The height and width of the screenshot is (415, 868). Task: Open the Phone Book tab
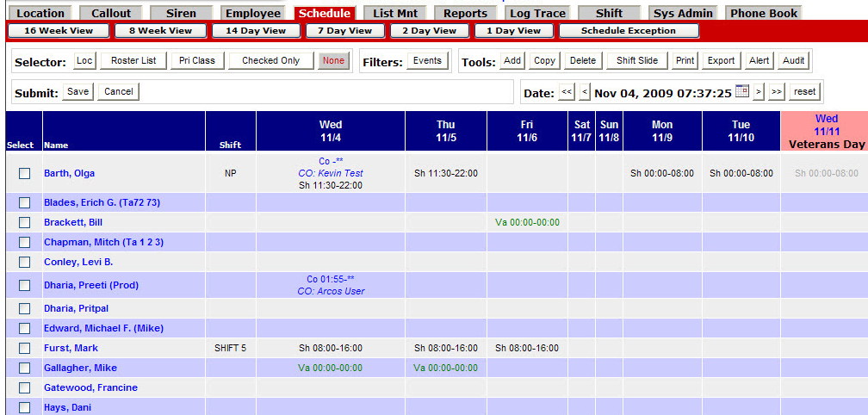(764, 13)
